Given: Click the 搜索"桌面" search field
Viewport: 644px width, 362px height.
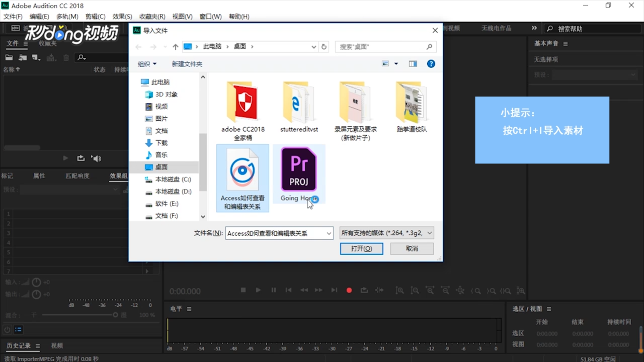Looking at the screenshot, I should (386, 47).
